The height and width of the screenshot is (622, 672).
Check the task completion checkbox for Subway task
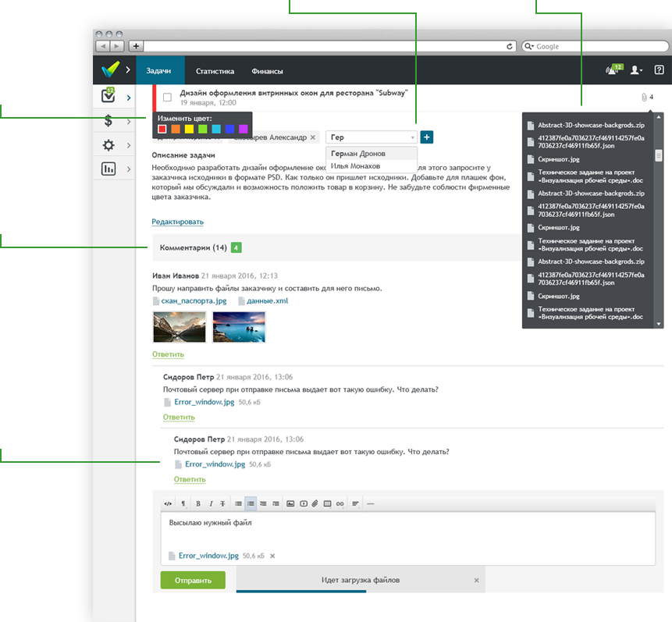pyautogui.click(x=167, y=98)
